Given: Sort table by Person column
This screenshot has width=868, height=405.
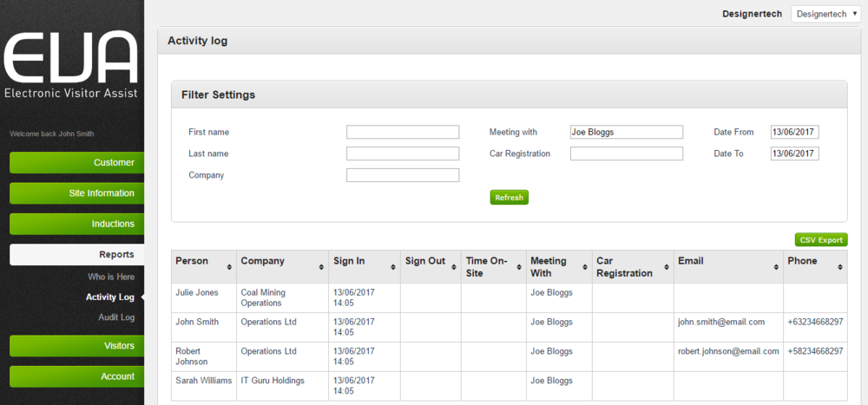Looking at the screenshot, I should [229, 267].
